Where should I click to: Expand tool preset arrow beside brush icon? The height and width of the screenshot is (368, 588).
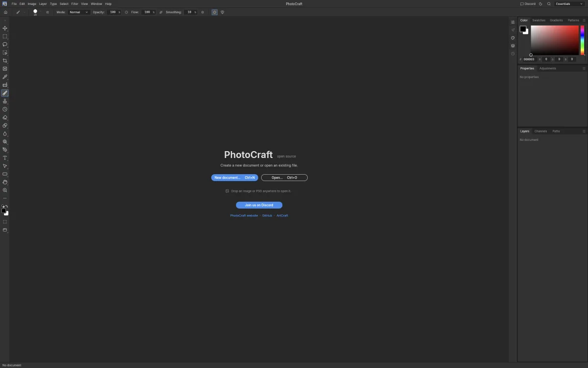click(24, 12)
